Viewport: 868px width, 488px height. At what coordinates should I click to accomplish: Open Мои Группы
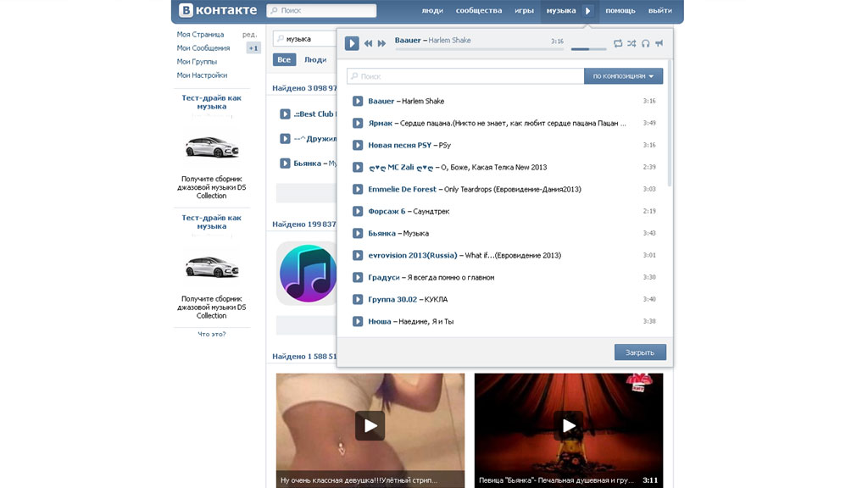pos(197,61)
